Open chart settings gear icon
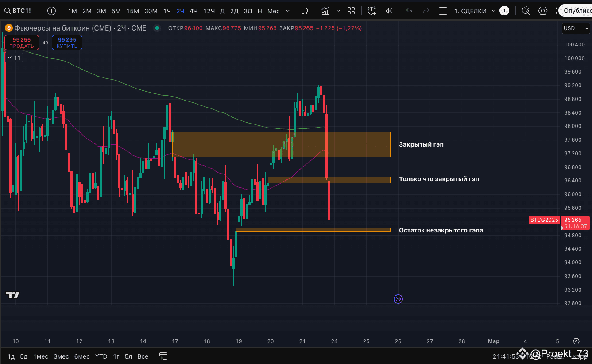The image size is (592, 364). click(543, 10)
